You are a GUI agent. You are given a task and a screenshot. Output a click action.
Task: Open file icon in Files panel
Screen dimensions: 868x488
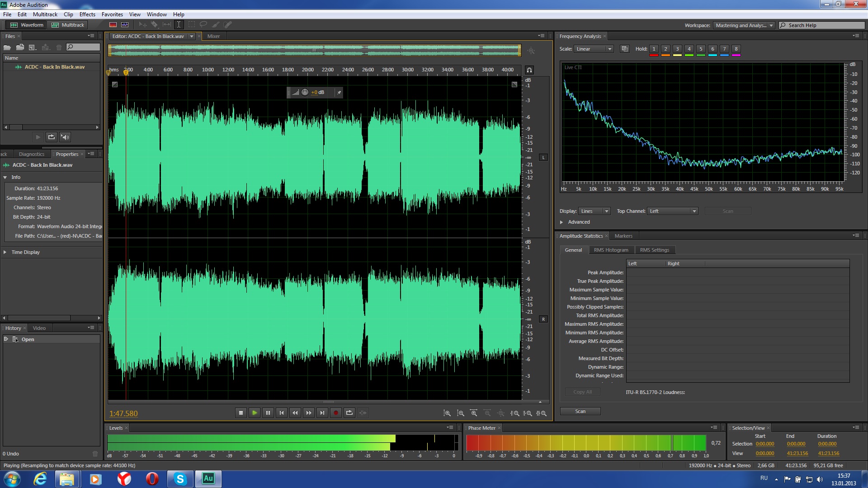pyautogui.click(x=7, y=47)
